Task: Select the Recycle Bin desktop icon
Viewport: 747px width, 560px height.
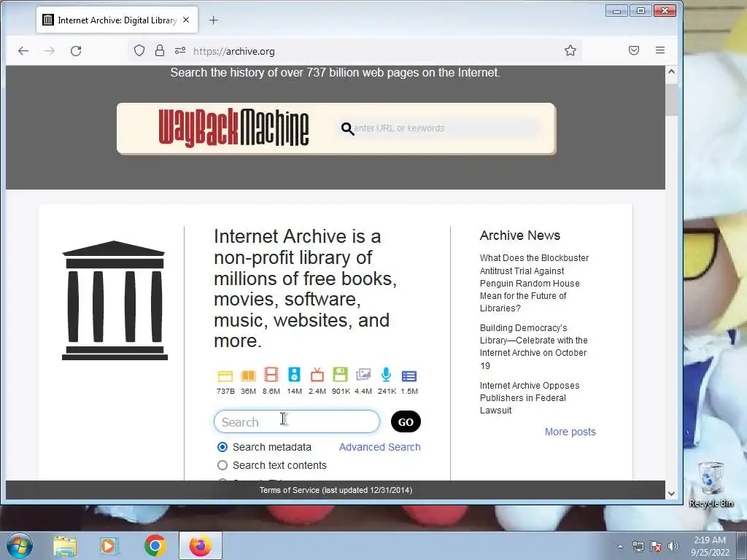Action: click(x=711, y=484)
